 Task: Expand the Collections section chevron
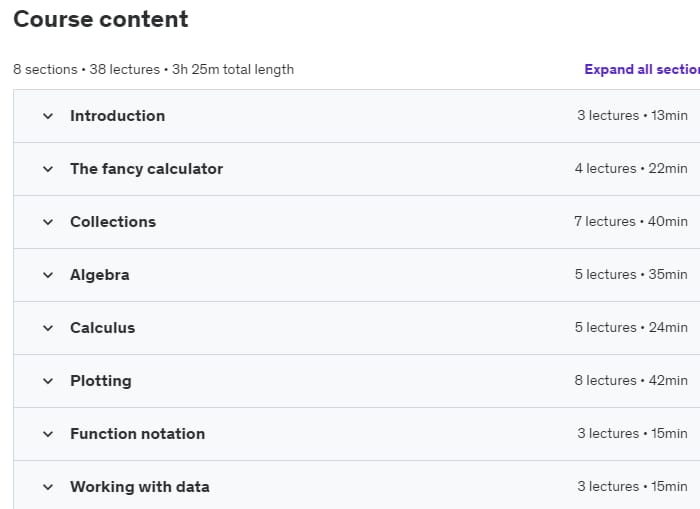click(x=48, y=222)
